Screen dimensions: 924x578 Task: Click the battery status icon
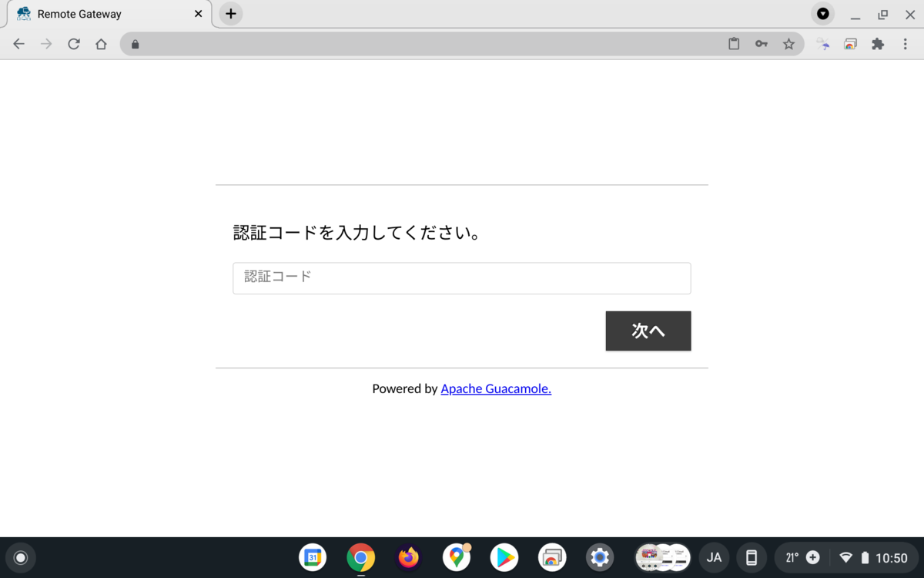tap(865, 557)
